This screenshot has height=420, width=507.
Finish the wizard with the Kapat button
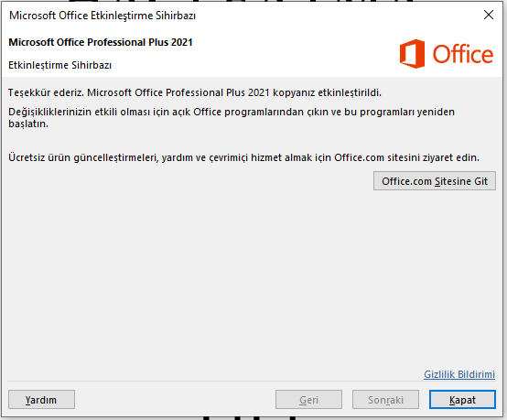462,400
